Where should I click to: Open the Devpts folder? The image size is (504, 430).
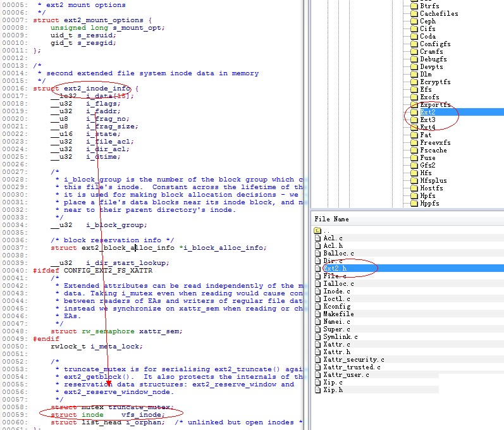coord(431,66)
